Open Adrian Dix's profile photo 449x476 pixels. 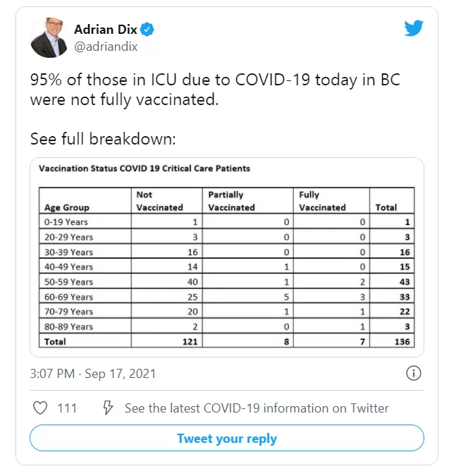point(49,38)
